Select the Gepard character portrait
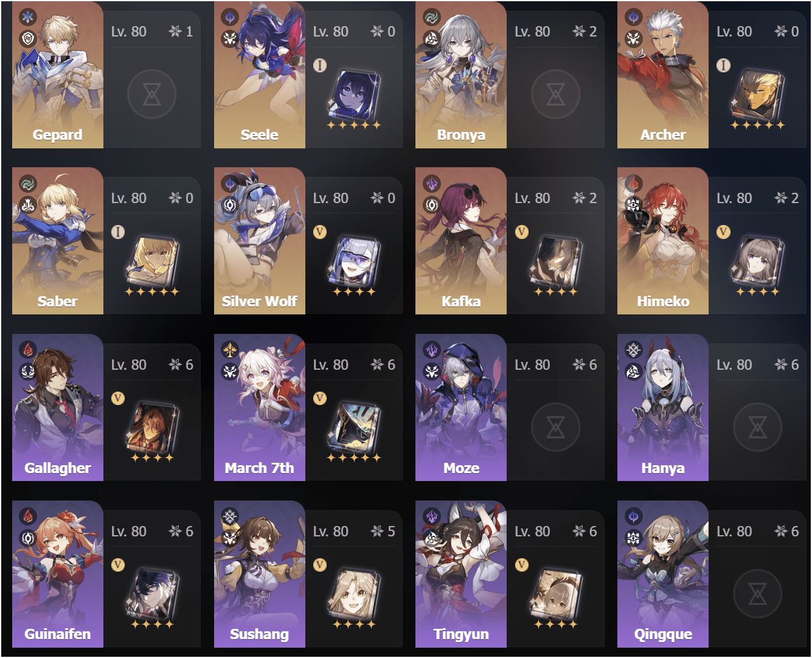 point(58,75)
